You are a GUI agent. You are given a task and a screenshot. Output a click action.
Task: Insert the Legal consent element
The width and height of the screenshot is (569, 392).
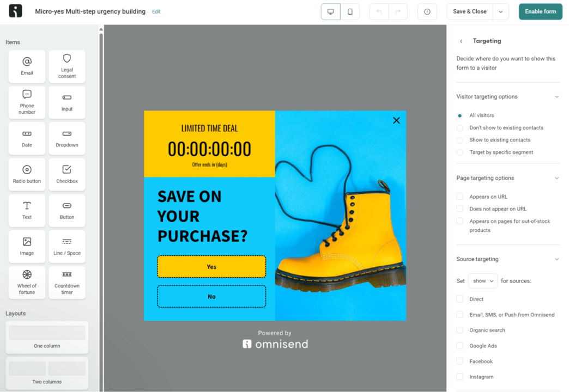[x=67, y=66]
